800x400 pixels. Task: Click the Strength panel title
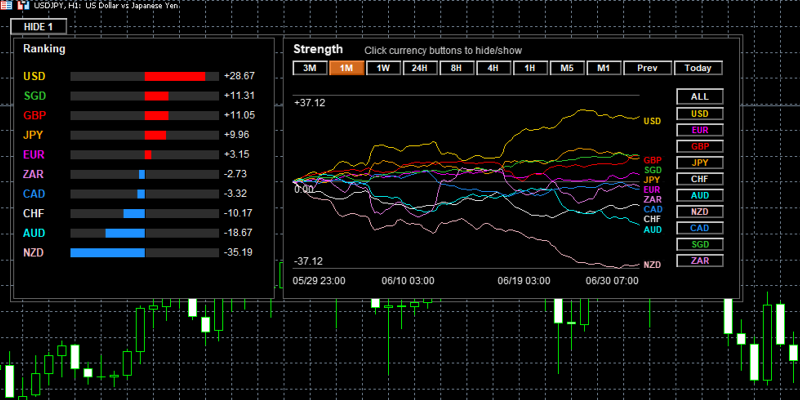point(318,49)
